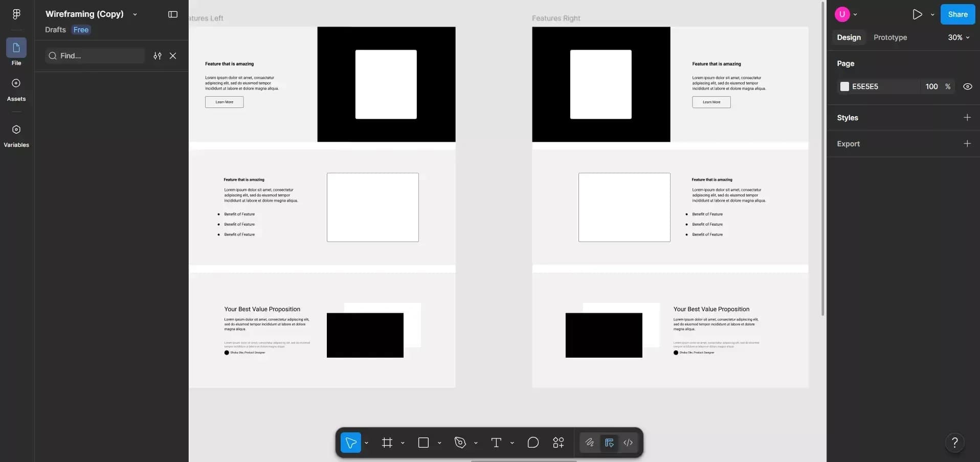The width and height of the screenshot is (980, 462).
Task: Add a new style with plus
Action: [967, 118]
